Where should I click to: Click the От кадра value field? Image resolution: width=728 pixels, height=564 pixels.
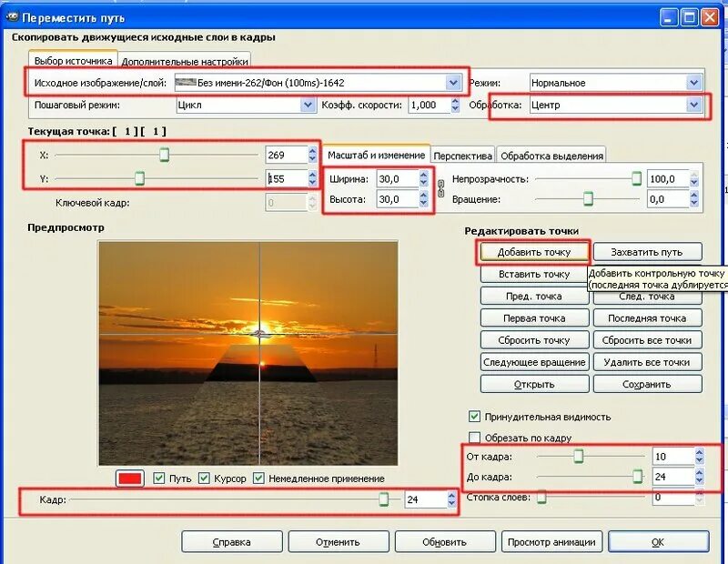pos(673,457)
